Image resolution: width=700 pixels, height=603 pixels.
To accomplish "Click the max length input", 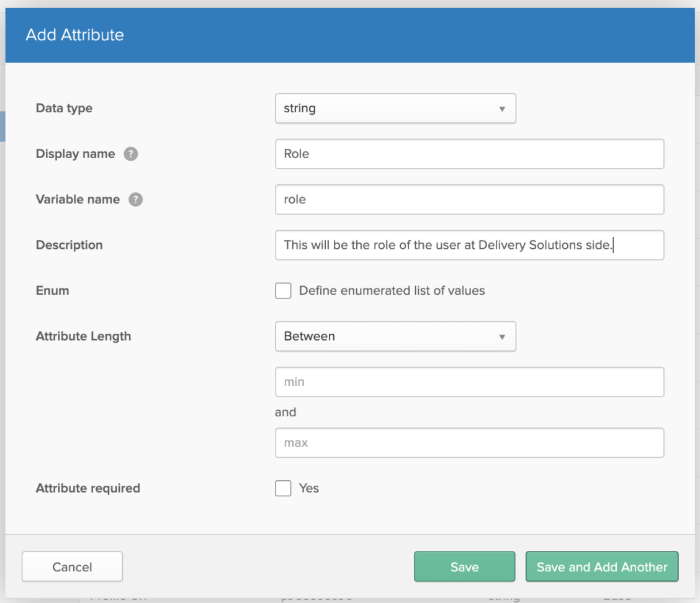I will pyautogui.click(x=470, y=443).
